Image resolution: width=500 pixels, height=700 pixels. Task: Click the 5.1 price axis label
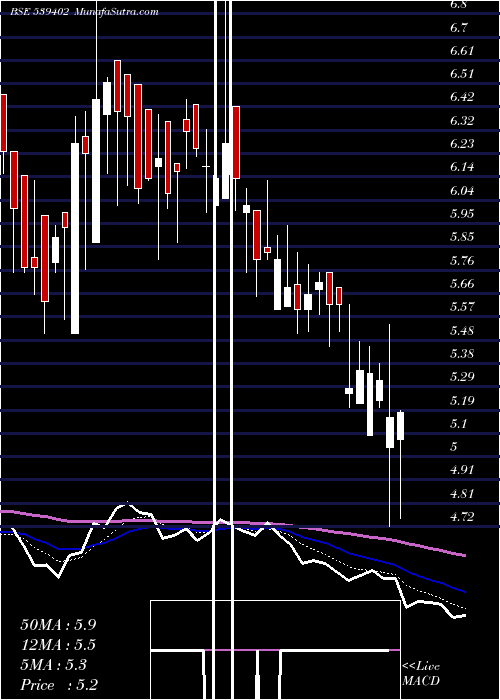pyautogui.click(x=458, y=424)
